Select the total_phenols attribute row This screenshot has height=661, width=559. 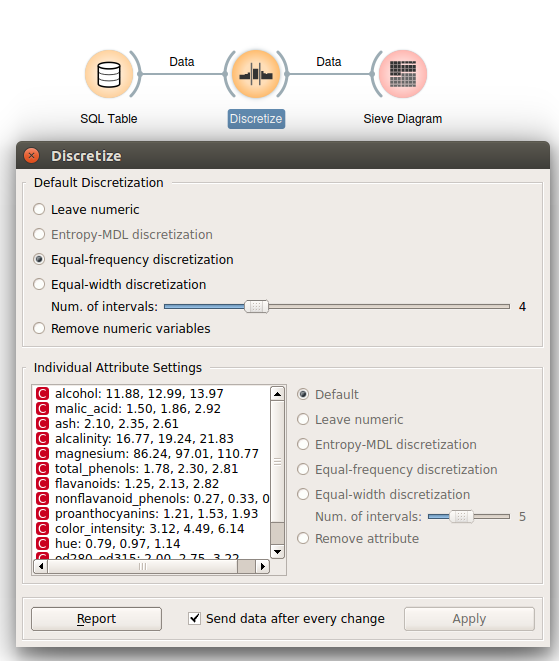151,468
